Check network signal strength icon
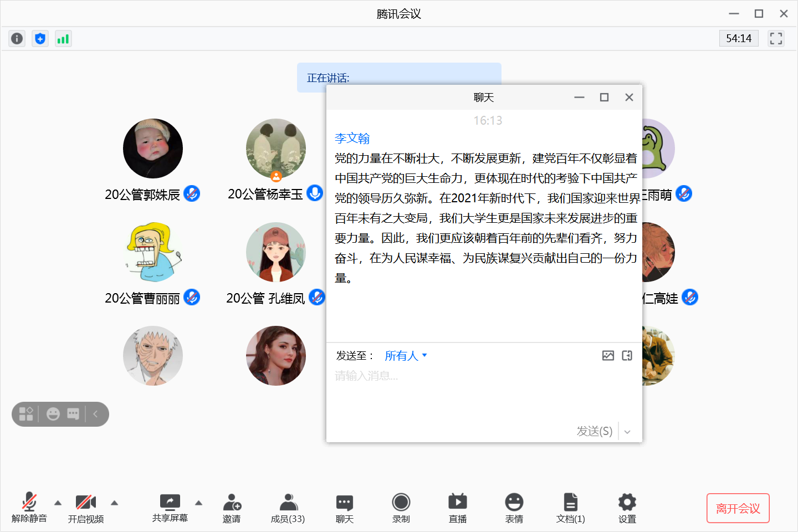 (x=63, y=38)
